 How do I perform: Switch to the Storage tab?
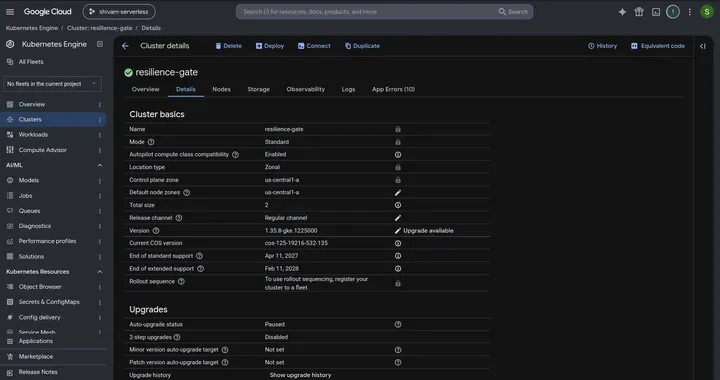pyautogui.click(x=259, y=89)
